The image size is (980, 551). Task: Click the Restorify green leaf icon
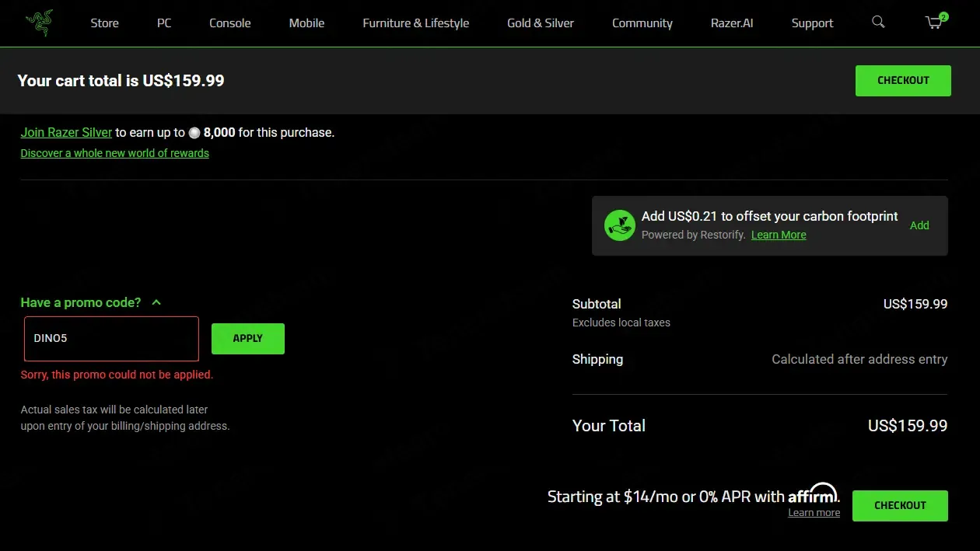coord(620,225)
